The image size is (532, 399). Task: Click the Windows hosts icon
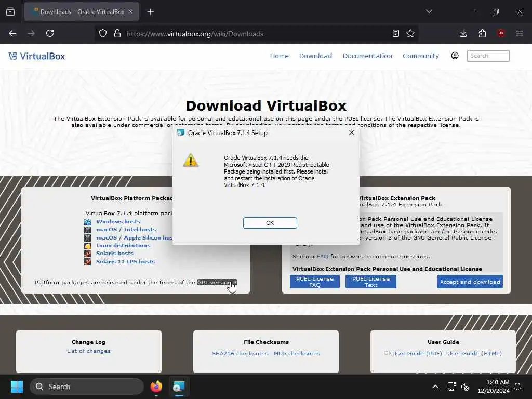(x=87, y=222)
